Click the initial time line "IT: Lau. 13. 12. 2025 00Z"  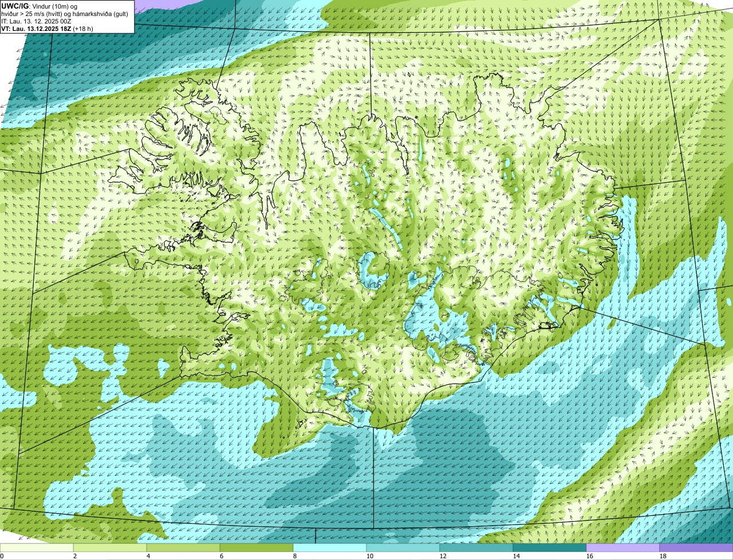(x=37, y=21)
